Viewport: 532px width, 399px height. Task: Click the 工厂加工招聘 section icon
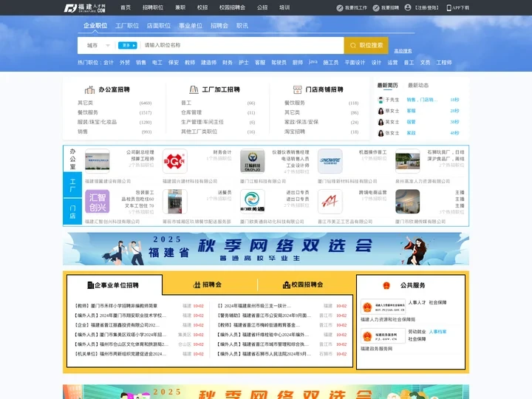(x=194, y=89)
